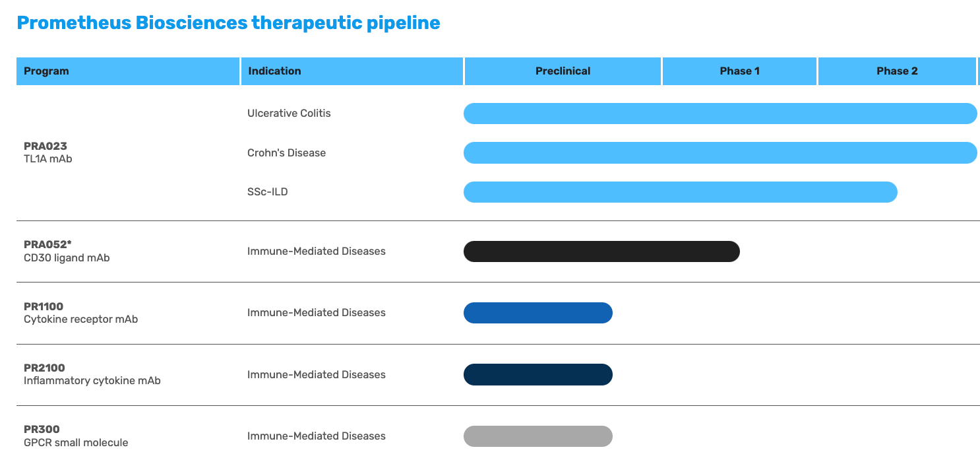Click the Indication column header

point(352,71)
